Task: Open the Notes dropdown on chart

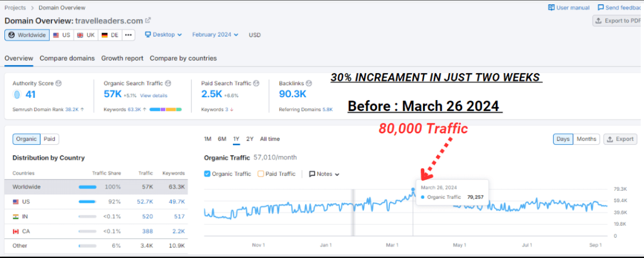Action: pyautogui.click(x=324, y=174)
